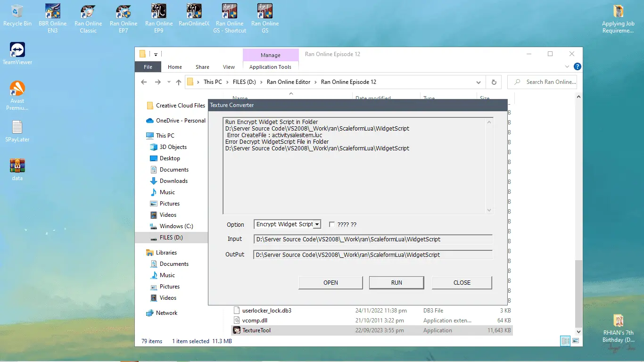Switch to the Home ribbon tab
The image size is (644, 362).
click(x=175, y=67)
